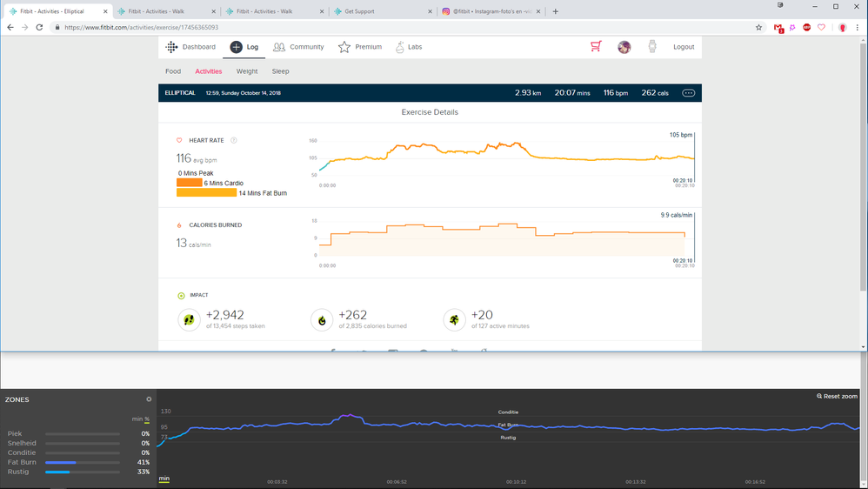Click the Impact circle icon
Viewport: 868px width, 489px height.
click(x=181, y=296)
